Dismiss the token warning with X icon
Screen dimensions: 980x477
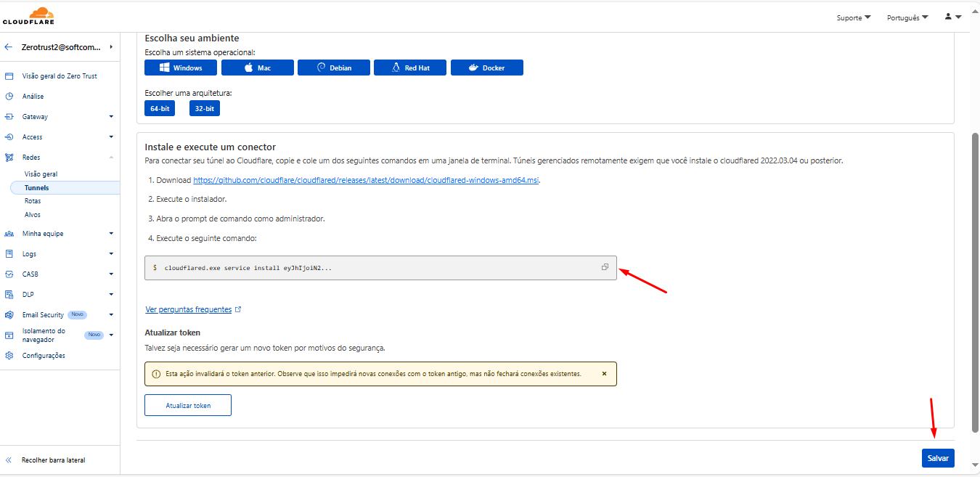[x=604, y=374]
